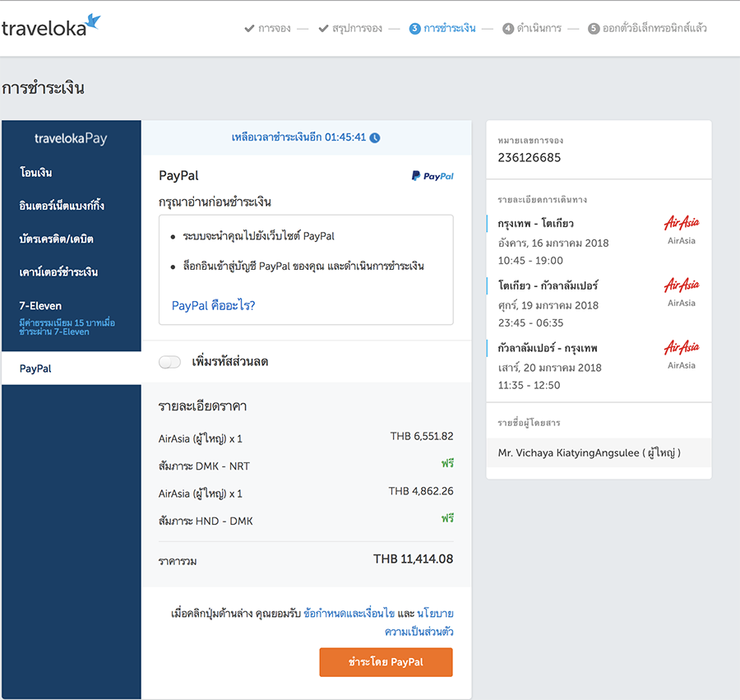Click หมายเลขการจอง label
This screenshot has width=740, height=700.
tap(530, 140)
